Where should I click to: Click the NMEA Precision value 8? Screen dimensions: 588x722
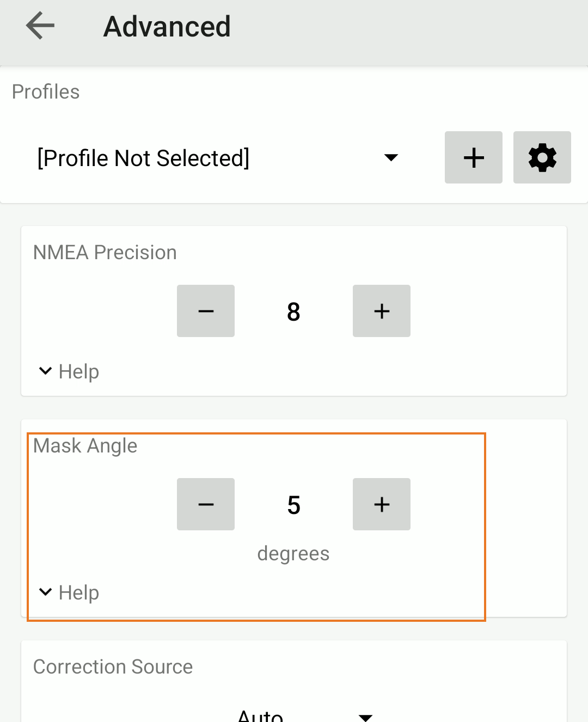point(293,311)
